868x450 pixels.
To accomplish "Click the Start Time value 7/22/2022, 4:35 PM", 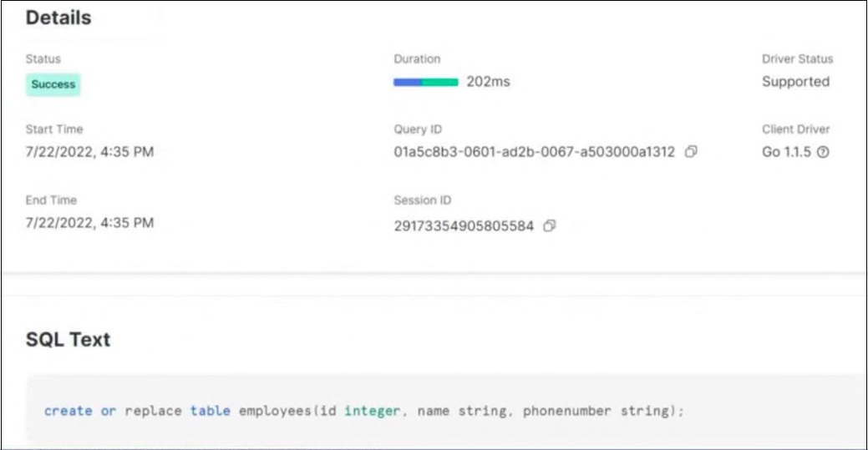I will pyautogui.click(x=89, y=152).
